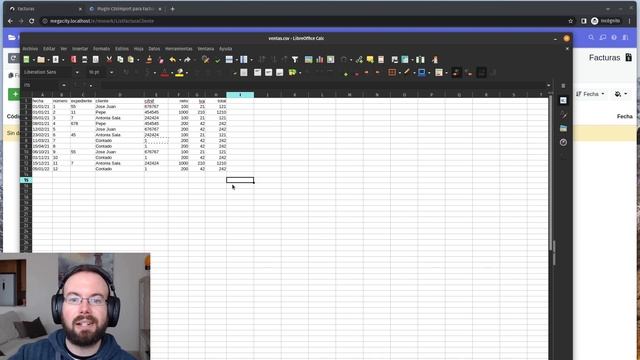Click the New spreadsheet icon in Calc toolbar
640x360 pixels.
(27, 60)
